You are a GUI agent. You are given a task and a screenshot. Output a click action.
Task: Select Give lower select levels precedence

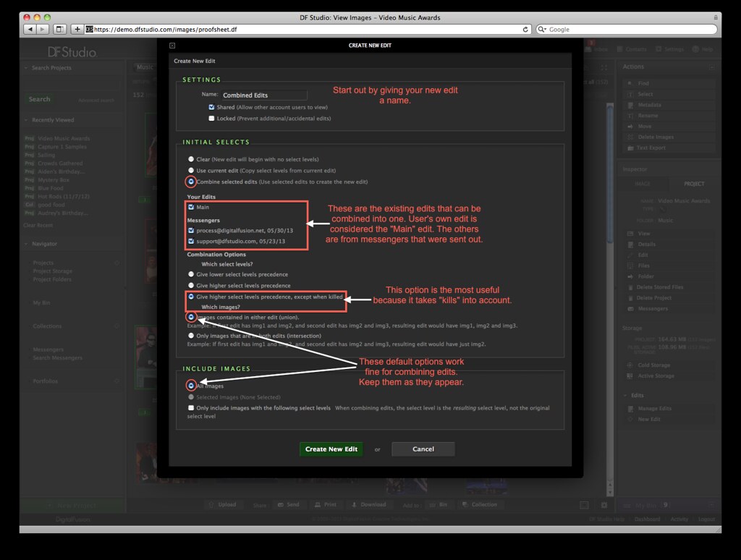click(x=191, y=274)
